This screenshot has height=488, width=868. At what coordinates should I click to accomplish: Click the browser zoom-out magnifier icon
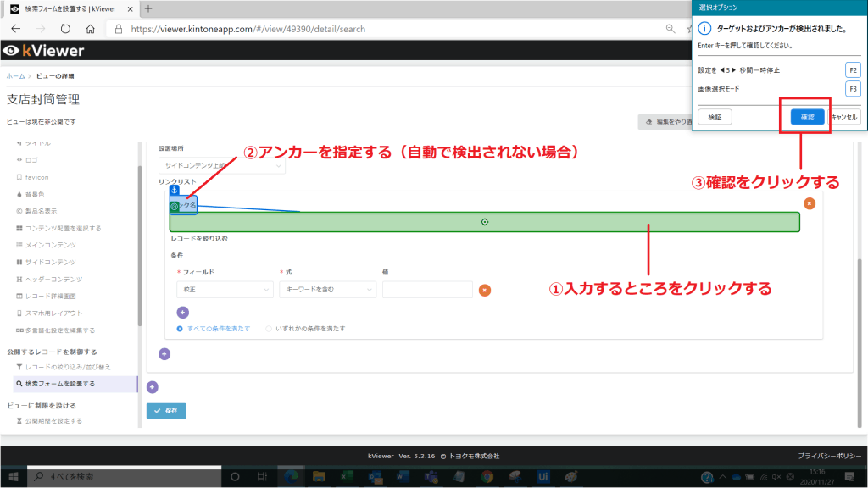(670, 29)
